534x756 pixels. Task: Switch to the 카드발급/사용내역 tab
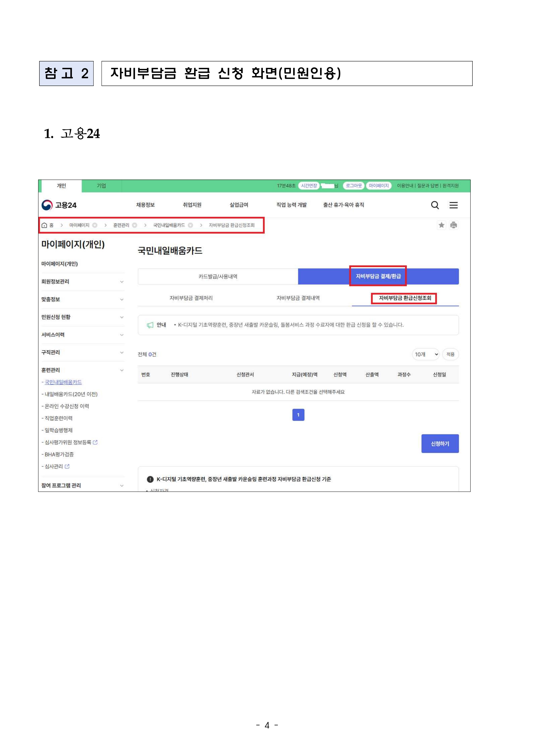218,276
